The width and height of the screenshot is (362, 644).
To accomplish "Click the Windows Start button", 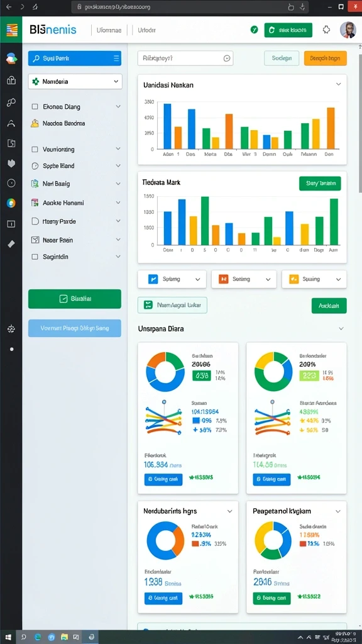I will click(x=8, y=637).
